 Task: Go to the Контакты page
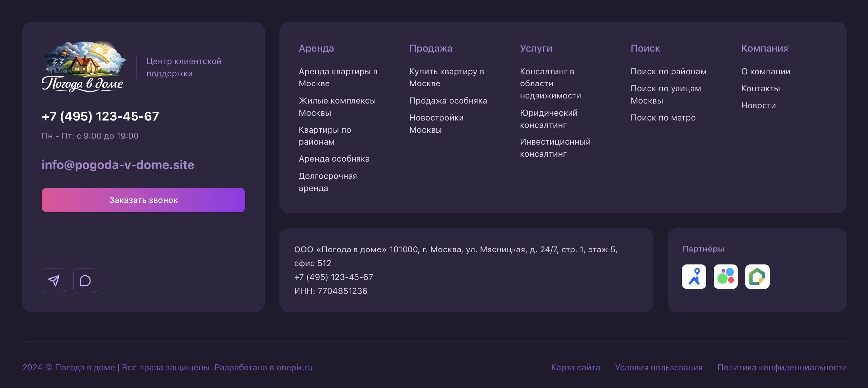pyautogui.click(x=760, y=89)
